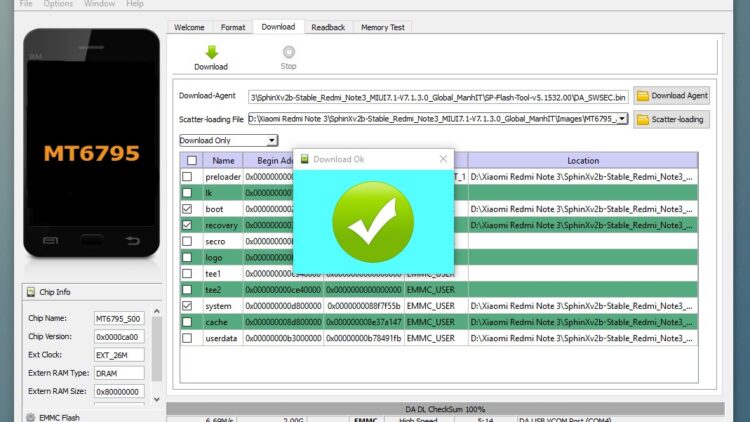Enable the userdata partition checkbox
The height and width of the screenshot is (422, 750).
[188, 337]
